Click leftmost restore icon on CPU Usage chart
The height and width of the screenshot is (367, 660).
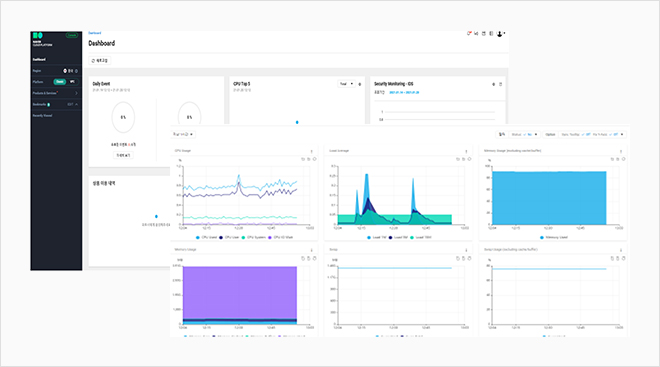pyautogui.click(x=303, y=159)
